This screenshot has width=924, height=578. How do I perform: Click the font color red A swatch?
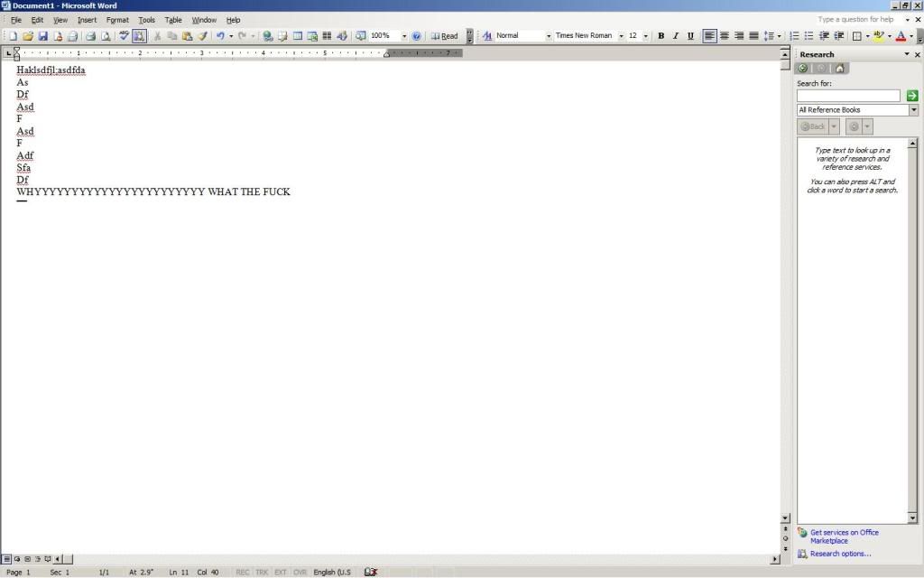coord(899,36)
